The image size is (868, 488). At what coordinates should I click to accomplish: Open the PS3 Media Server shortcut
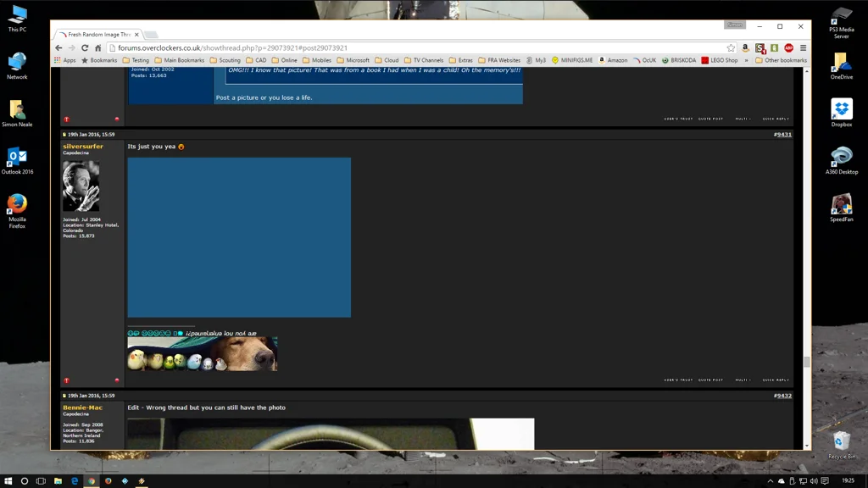pos(842,23)
